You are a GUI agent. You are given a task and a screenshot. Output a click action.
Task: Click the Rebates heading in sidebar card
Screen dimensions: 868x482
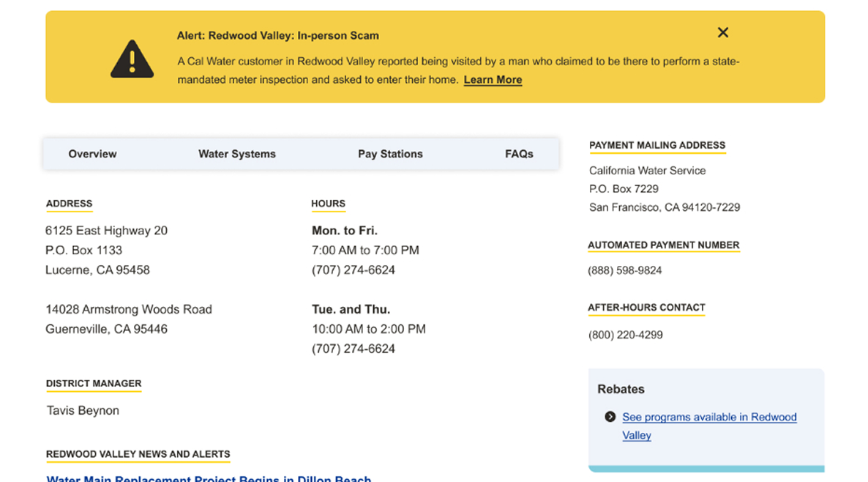[621, 389]
